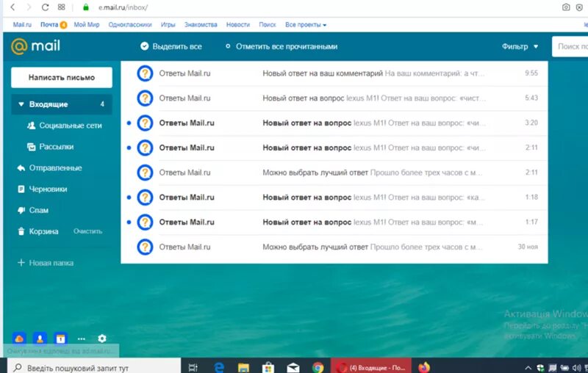Create a folder with Новая папка
The height and width of the screenshot is (373, 588).
click(46, 263)
